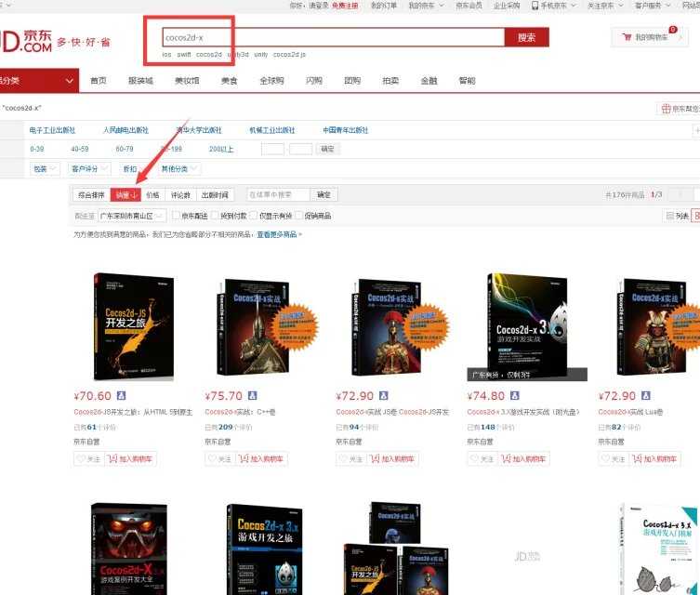Screen dimensions: 700x595
Task: Add Cocos2d-x 3.X游戏开发实战 to cart
Action: (x=523, y=459)
